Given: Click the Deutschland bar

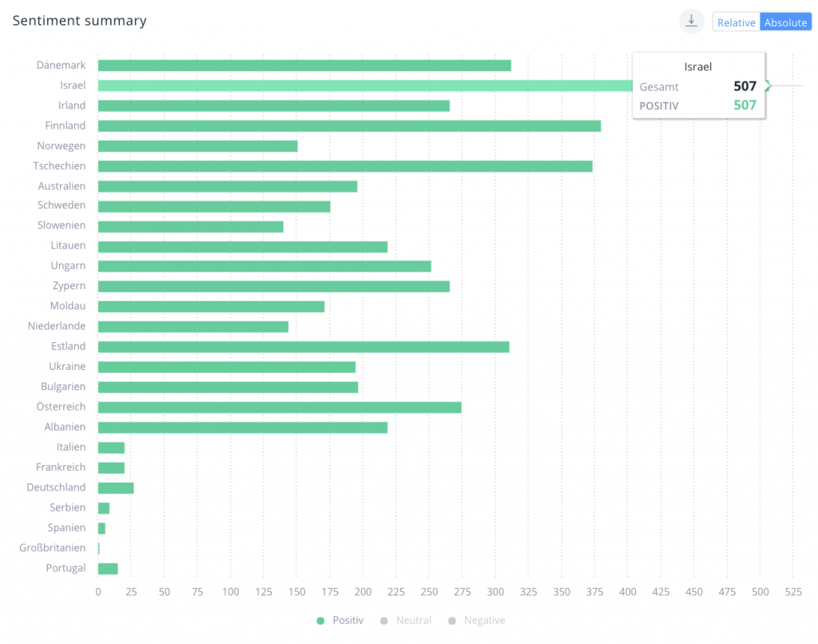Looking at the screenshot, I should [116, 488].
